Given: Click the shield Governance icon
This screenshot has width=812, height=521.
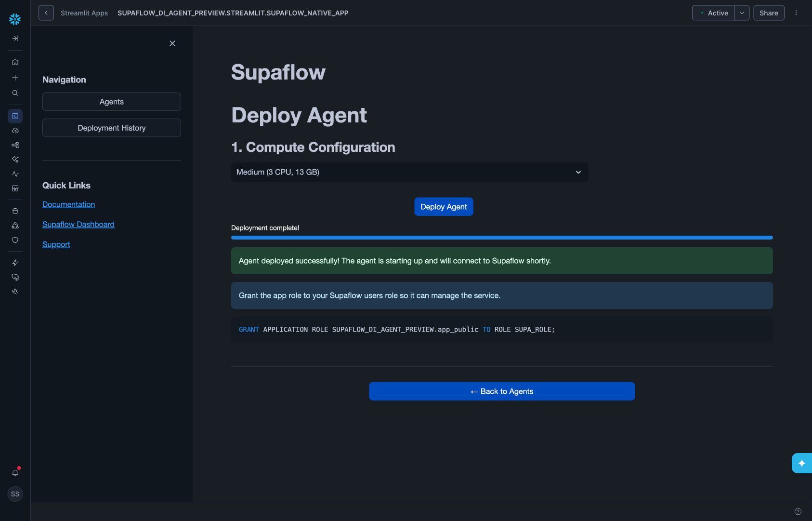Looking at the screenshot, I should (15, 240).
